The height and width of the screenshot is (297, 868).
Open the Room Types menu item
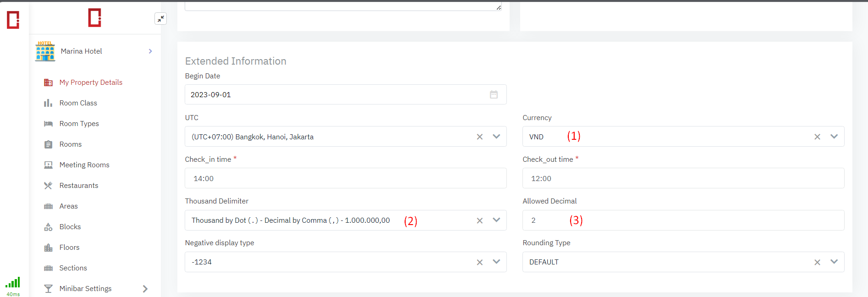pos(79,124)
